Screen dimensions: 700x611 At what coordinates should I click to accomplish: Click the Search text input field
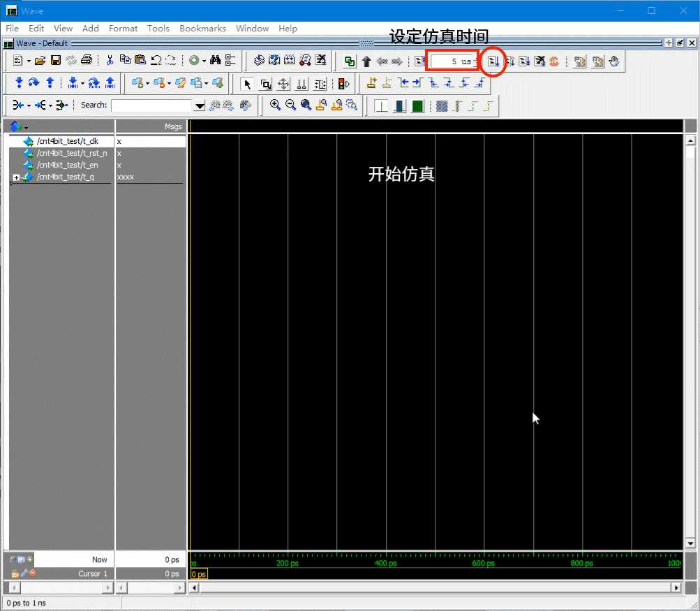(151, 106)
